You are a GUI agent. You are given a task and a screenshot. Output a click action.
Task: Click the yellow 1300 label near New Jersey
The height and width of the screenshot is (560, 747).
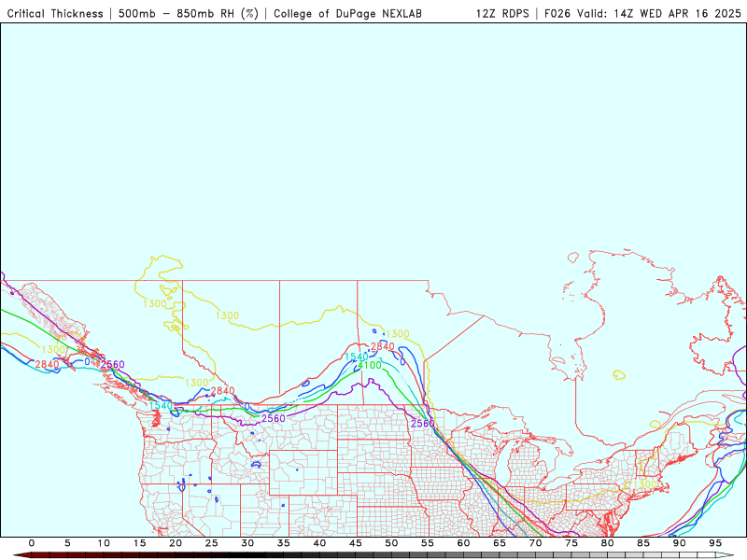click(x=645, y=484)
